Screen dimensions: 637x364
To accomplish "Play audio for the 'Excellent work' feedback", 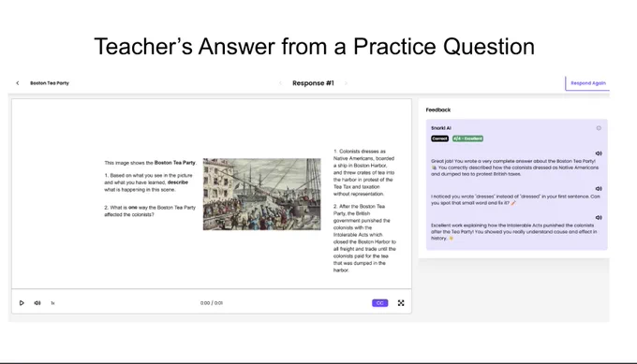I will tap(599, 217).
